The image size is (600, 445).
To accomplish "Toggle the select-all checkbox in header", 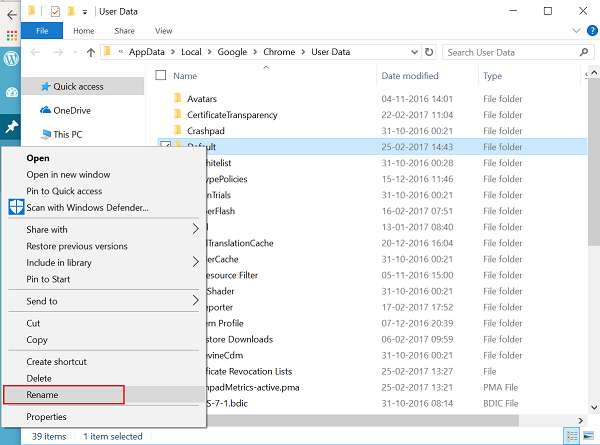I will point(161,75).
